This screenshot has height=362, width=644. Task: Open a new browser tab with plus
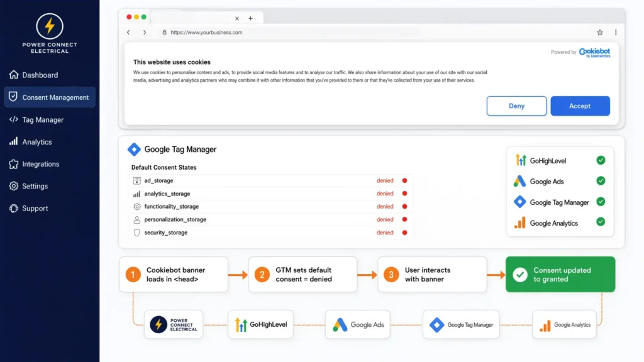coord(250,18)
